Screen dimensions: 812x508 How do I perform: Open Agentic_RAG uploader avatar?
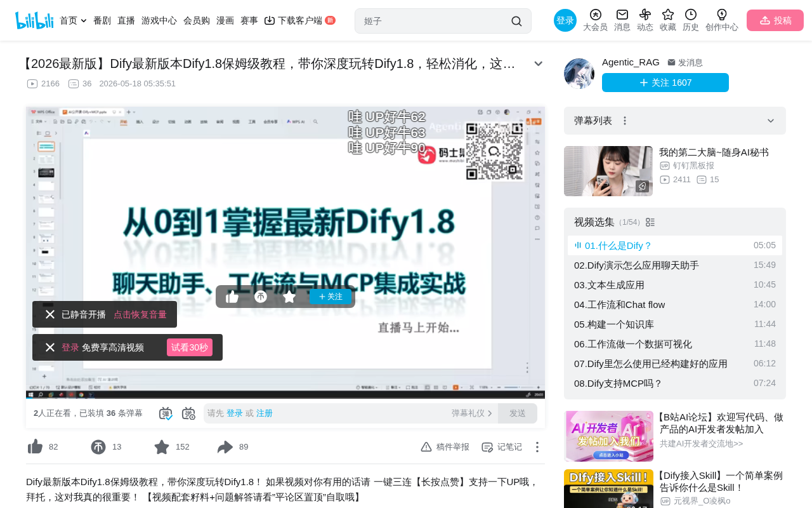pos(579,74)
